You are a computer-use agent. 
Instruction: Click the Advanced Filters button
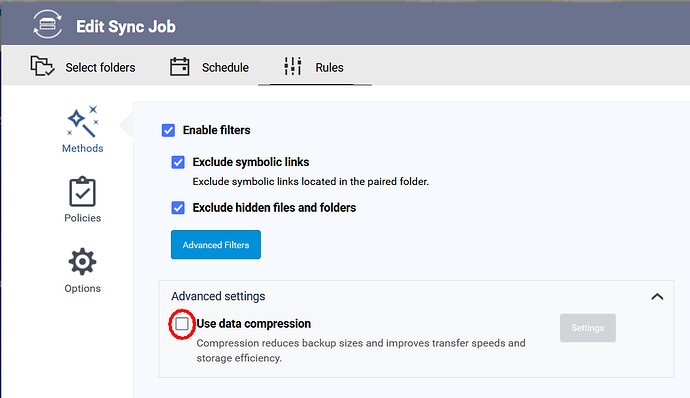coord(216,244)
